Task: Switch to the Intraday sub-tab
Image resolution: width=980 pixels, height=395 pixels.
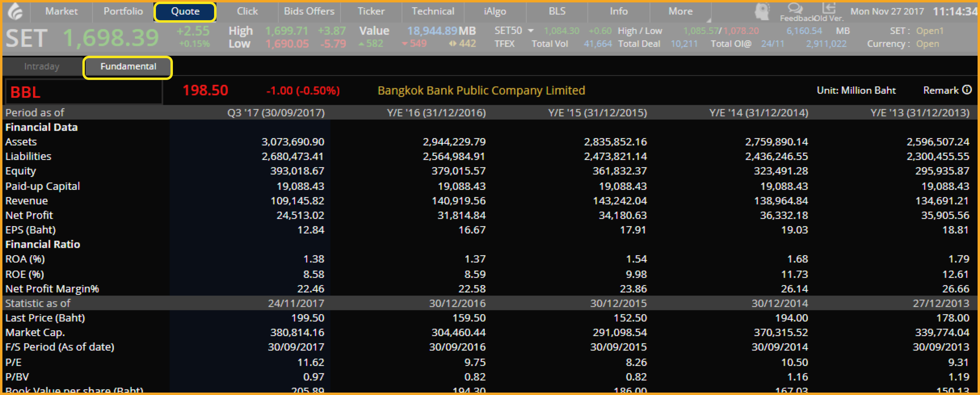Action: click(42, 66)
